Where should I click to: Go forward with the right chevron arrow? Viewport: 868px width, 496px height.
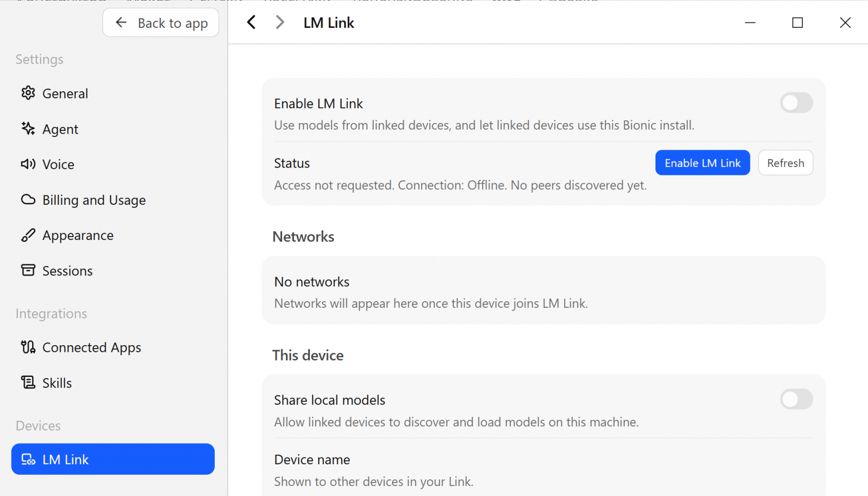(x=280, y=22)
